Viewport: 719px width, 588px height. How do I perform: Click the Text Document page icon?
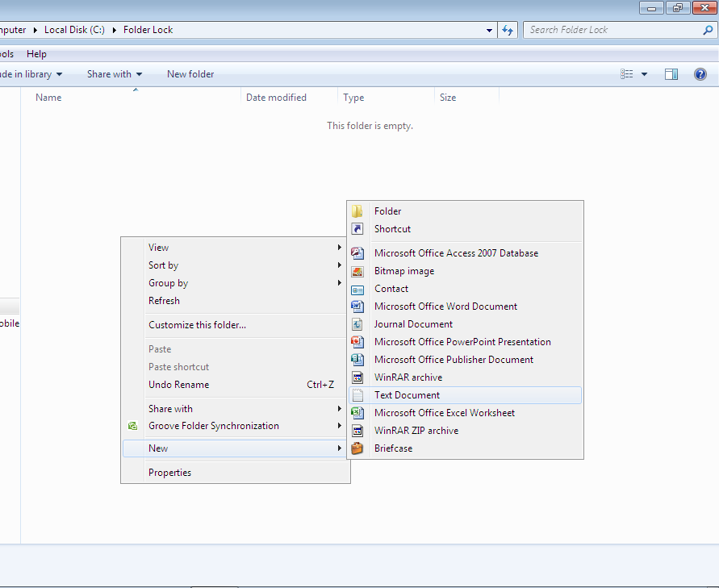pos(357,395)
